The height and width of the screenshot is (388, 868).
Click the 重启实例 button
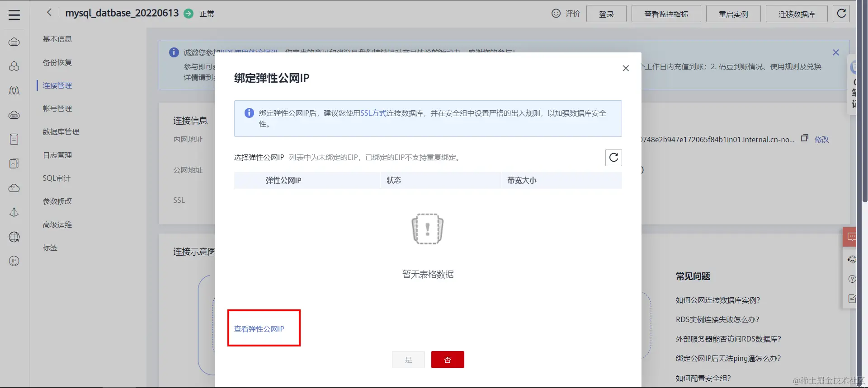[733, 14]
